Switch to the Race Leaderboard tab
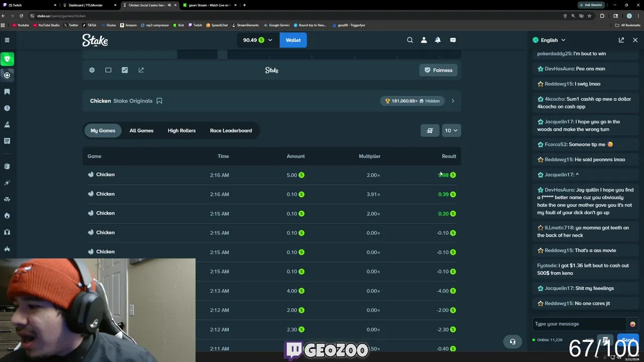Viewport: 644px width, 362px height. point(231,130)
